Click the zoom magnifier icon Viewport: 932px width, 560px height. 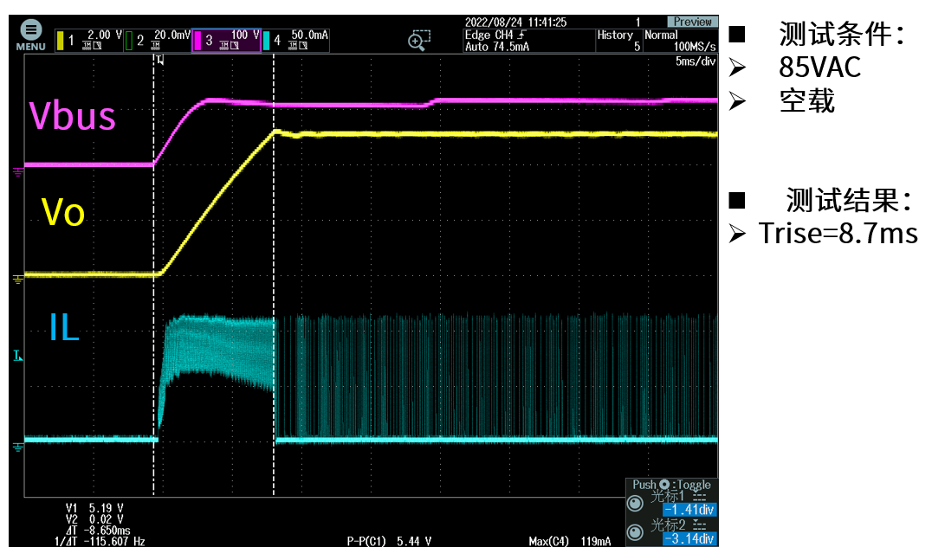(x=419, y=39)
